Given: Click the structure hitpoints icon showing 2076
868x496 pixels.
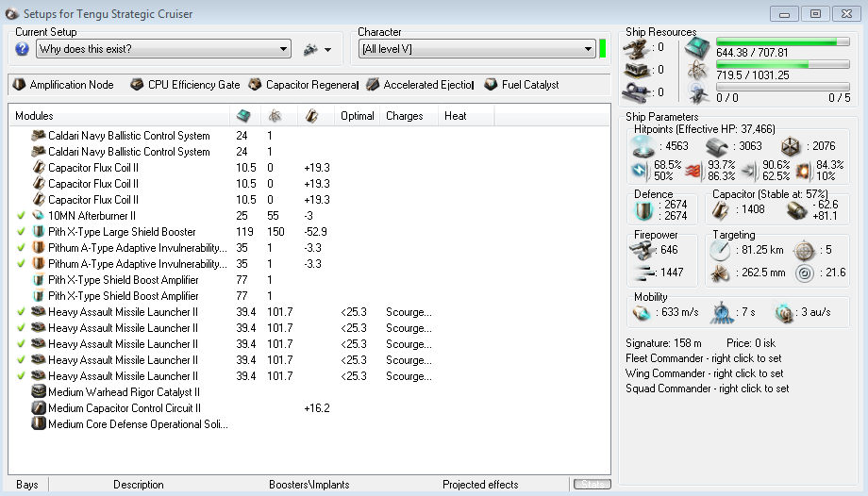Looking at the screenshot, I should click(791, 147).
